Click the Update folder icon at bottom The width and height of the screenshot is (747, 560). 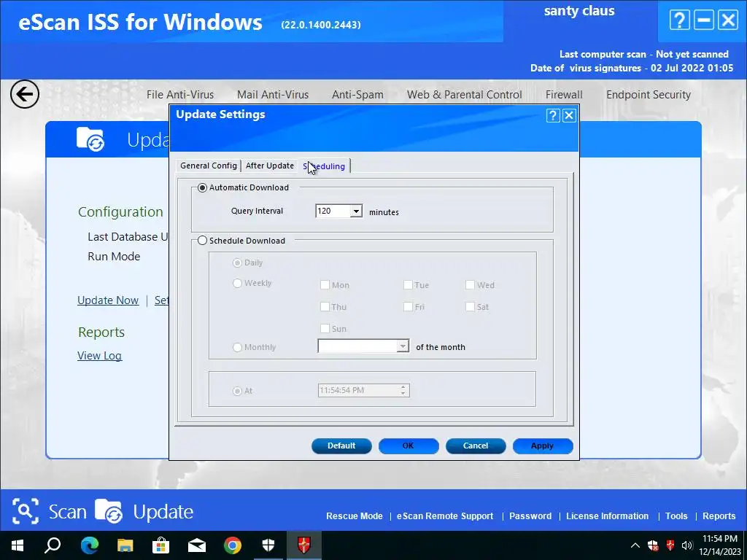[108, 511]
